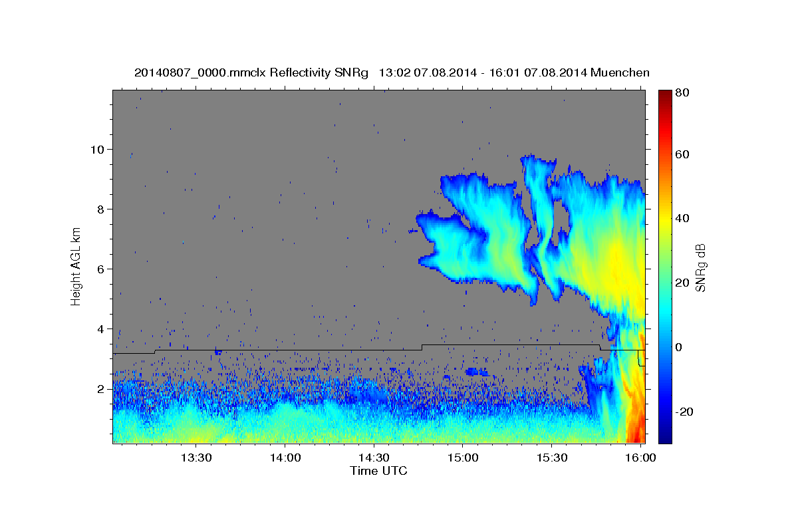
Task: Click the 14:00 time tick label
Action: pyautogui.click(x=285, y=458)
